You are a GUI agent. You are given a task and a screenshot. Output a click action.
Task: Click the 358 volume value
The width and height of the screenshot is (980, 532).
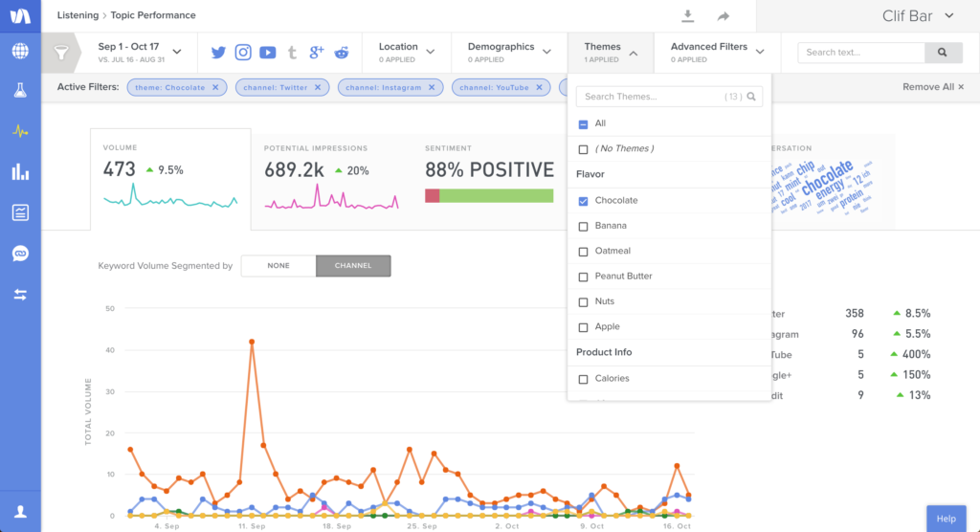(855, 313)
